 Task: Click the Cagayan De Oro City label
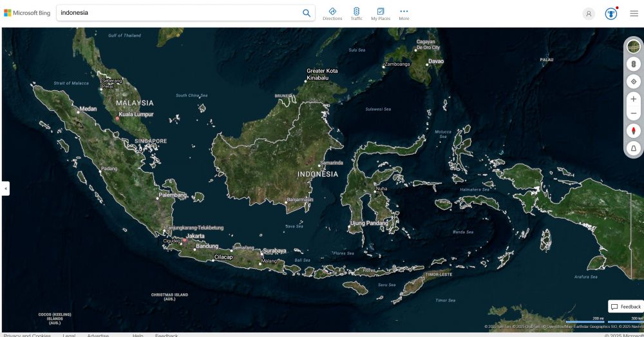[x=428, y=44]
